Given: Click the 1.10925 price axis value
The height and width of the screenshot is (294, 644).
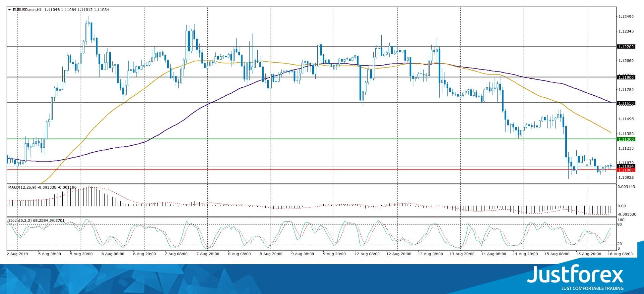Looking at the screenshot, I should point(626,177).
